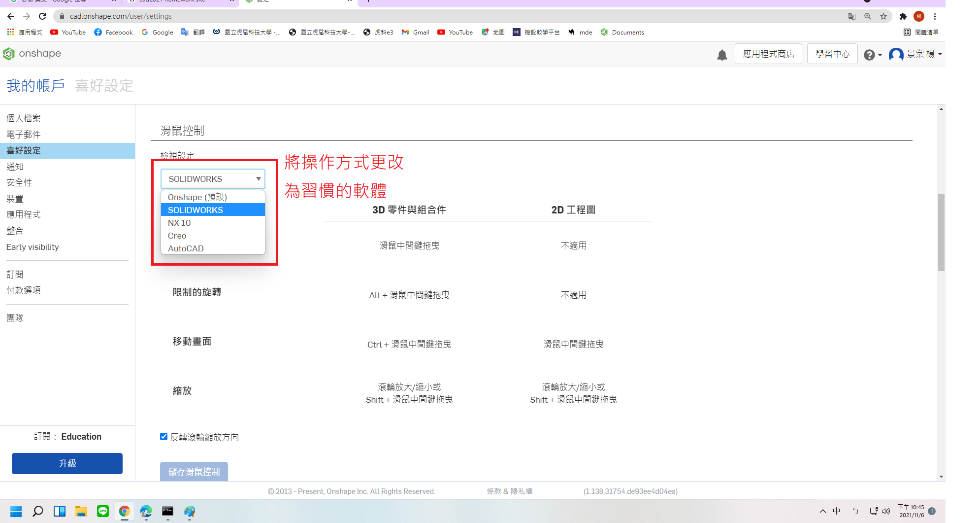Image resolution: width=980 pixels, height=523 pixels.
Task: Open the 閱讀清單 reading list
Action: (921, 32)
